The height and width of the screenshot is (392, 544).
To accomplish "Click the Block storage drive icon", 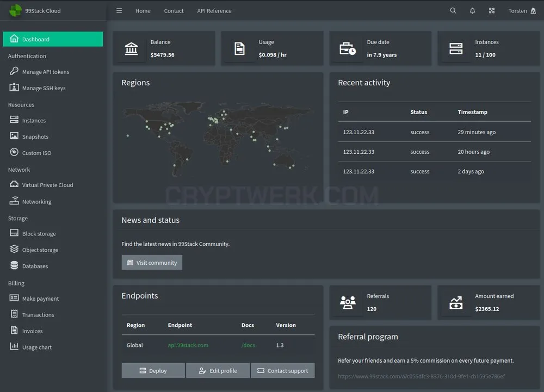I will 14,233.
